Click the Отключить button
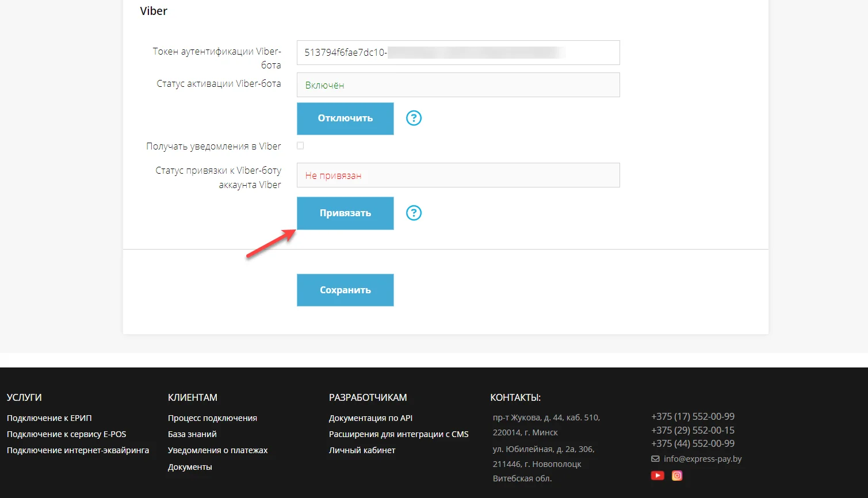Screen dimensions: 868x498 pyautogui.click(x=345, y=118)
